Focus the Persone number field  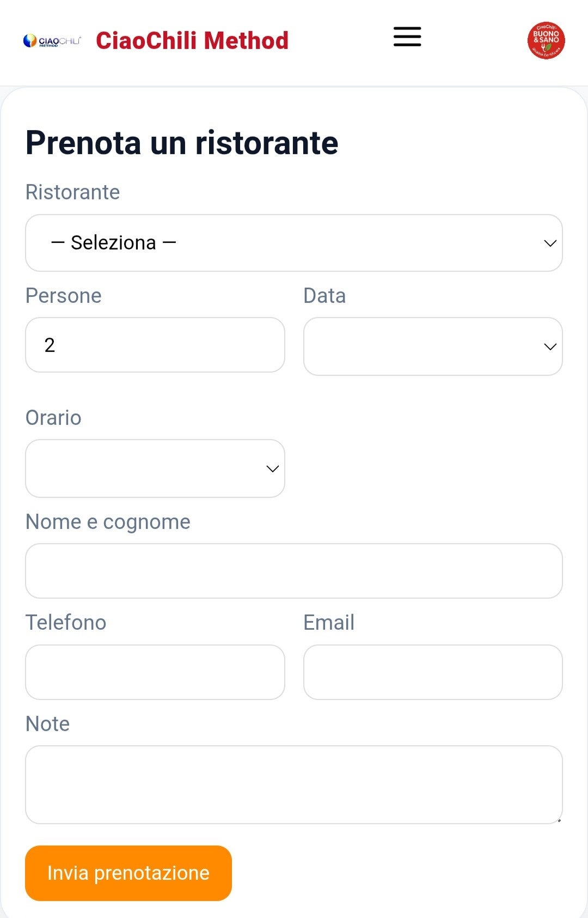coord(155,345)
